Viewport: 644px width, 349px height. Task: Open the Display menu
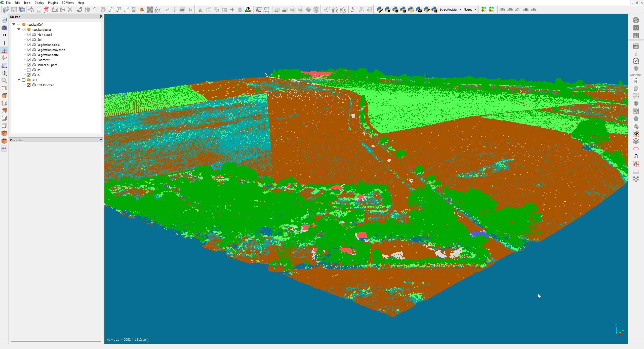pyautogui.click(x=39, y=3)
